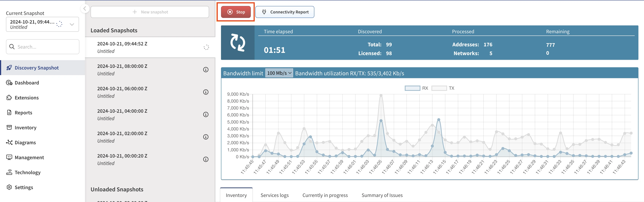Open the Connectivity Report
This screenshot has width=644, height=202.
[x=285, y=12]
